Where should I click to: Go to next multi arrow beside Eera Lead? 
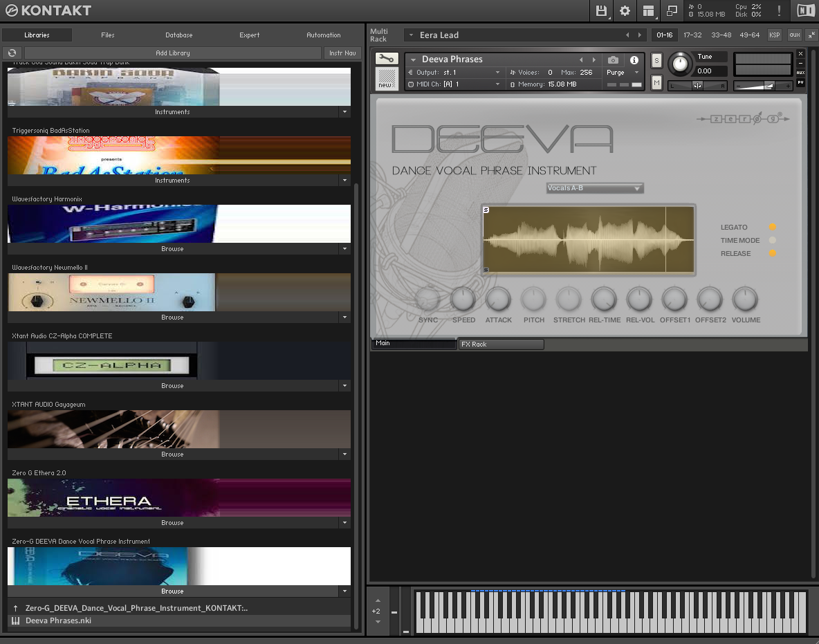640,35
